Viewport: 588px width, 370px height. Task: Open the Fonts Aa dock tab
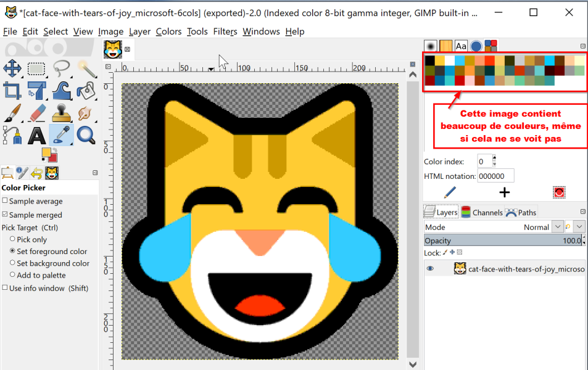(461, 46)
